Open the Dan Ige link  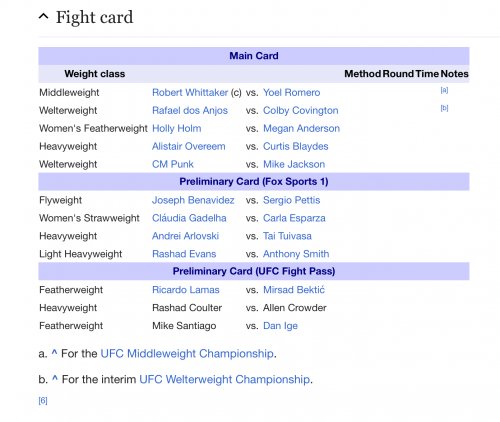(x=280, y=326)
